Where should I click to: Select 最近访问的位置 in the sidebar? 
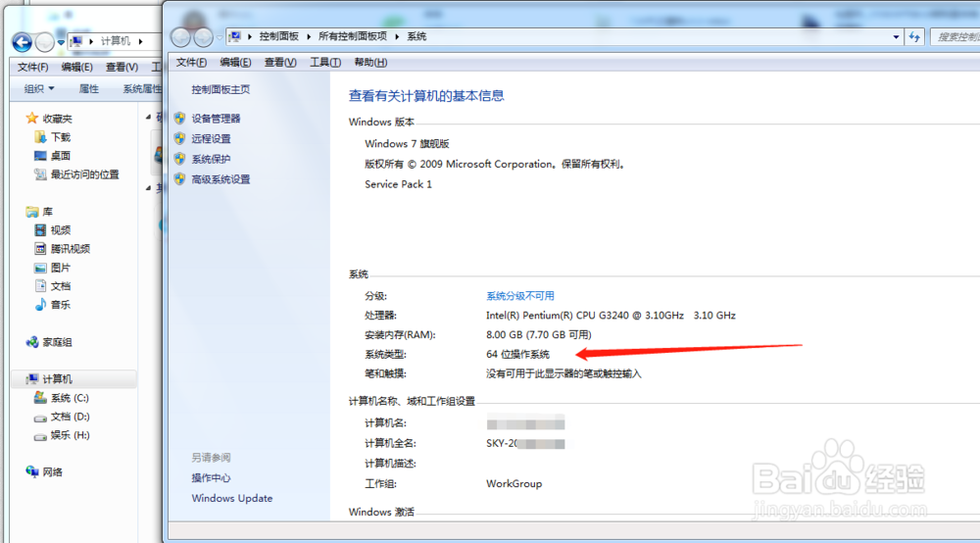pyautogui.click(x=84, y=174)
